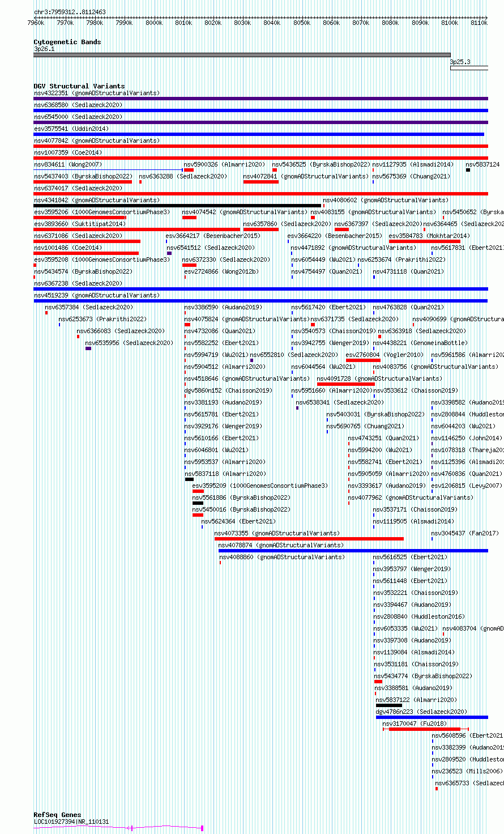Screen dimensions: 504x834
Task: Click the 8050k mark on the ruler
Action: click(302, 23)
